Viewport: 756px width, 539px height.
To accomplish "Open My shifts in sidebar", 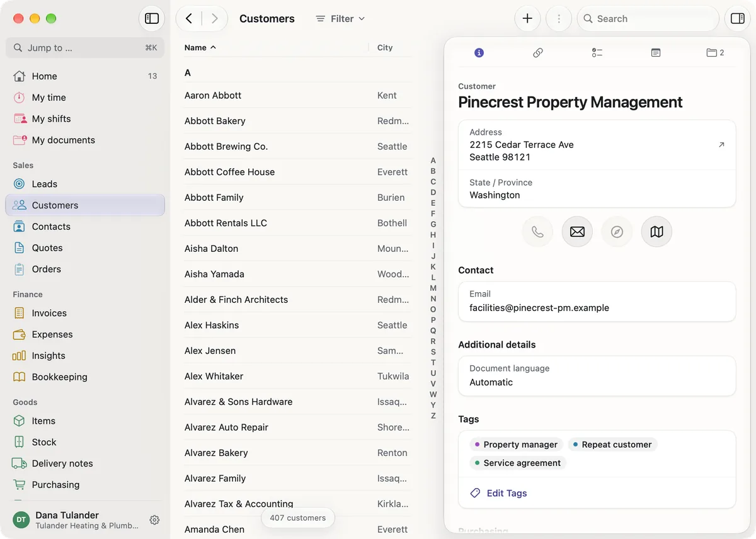I will [x=85, y=119].
